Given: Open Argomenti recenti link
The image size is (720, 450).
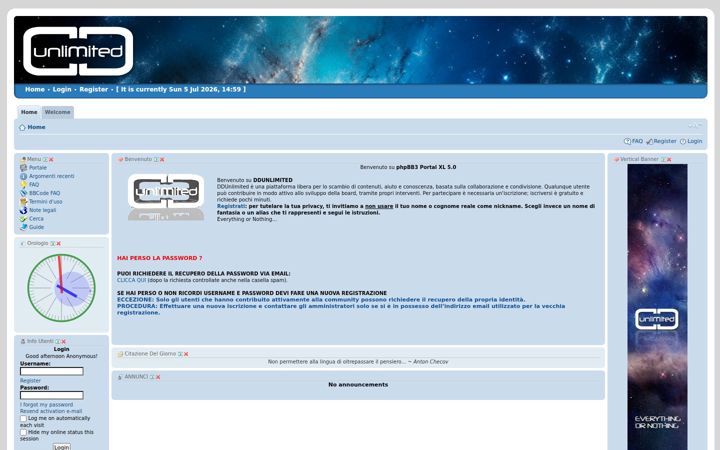Looking at the screenshot, I should pyautogui.click(x=52, y=176).
